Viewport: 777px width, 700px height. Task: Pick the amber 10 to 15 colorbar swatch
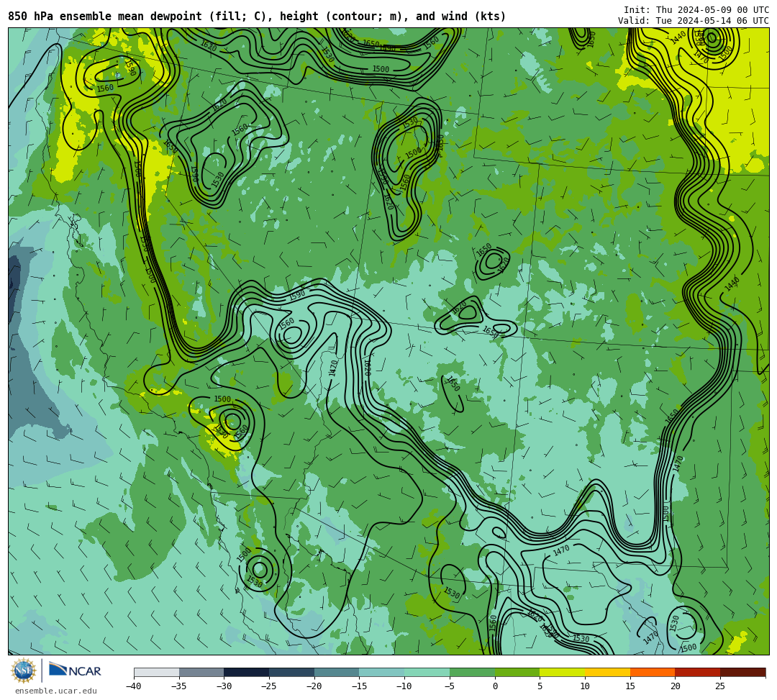(x=607, y=672)
